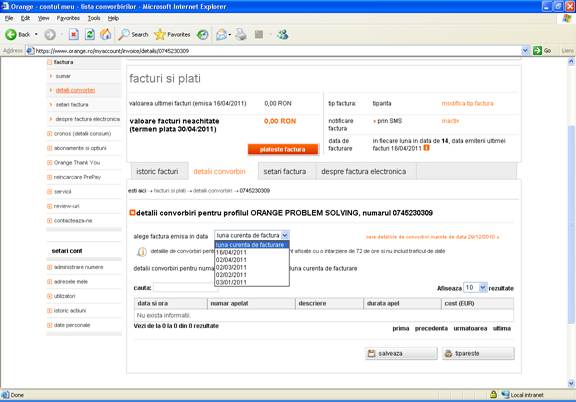
Task: Open the View menu
Action: point(43,18)
